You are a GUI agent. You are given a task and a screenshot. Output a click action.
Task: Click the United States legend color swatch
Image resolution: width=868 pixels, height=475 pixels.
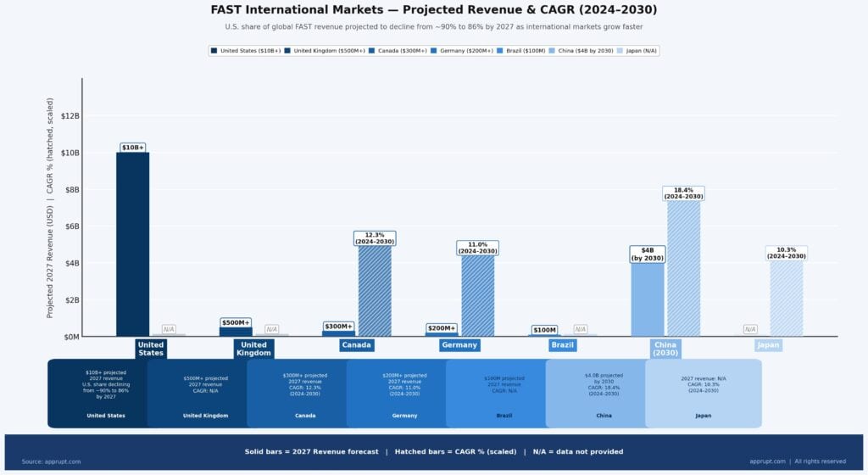tap(214, 51)
